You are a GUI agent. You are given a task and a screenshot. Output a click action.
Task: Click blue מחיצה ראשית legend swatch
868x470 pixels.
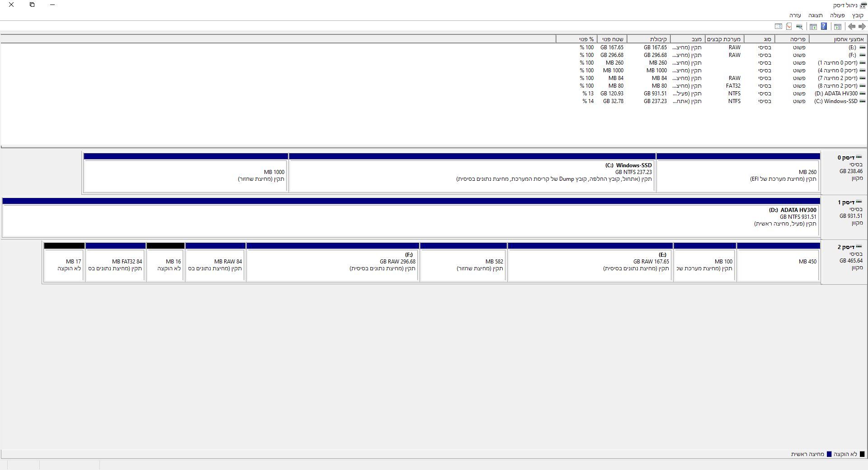829,454
